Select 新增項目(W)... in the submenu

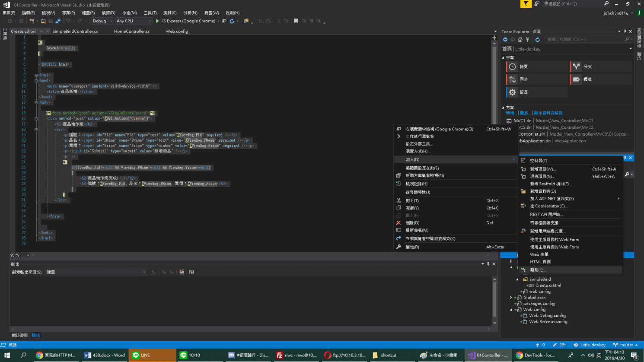click(x=571, y=169)
